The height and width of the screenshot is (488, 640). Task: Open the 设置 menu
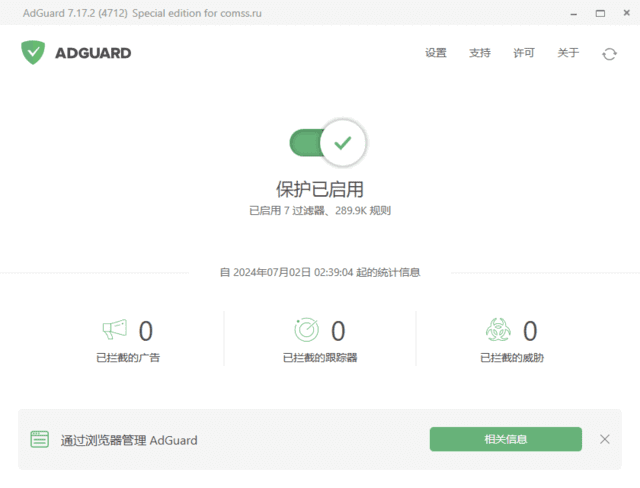[436, 53]
